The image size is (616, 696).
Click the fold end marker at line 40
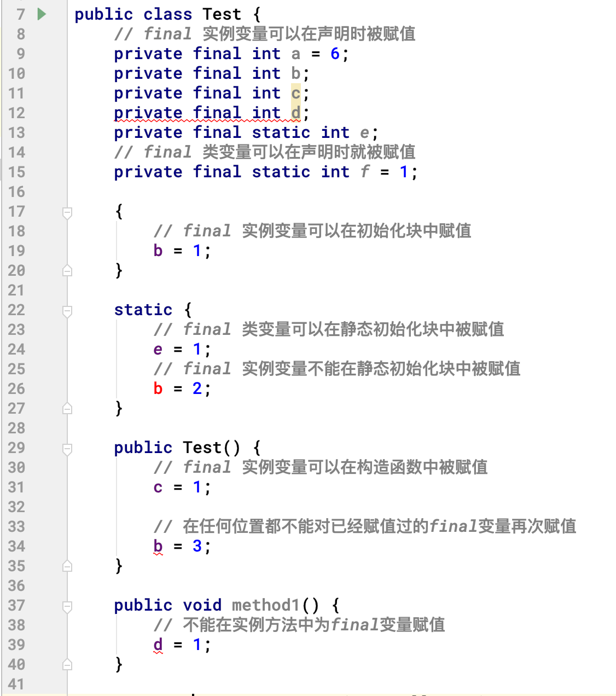coord(67,664)
